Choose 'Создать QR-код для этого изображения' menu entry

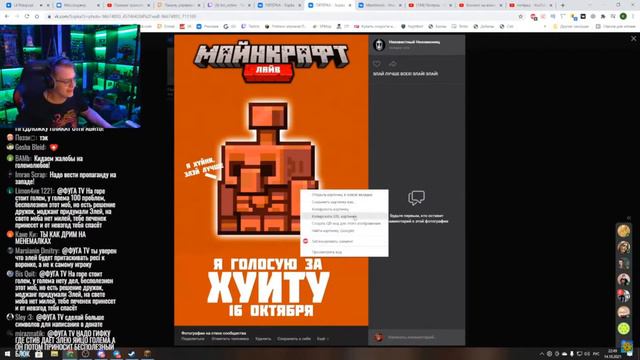(x=344, y=223)
